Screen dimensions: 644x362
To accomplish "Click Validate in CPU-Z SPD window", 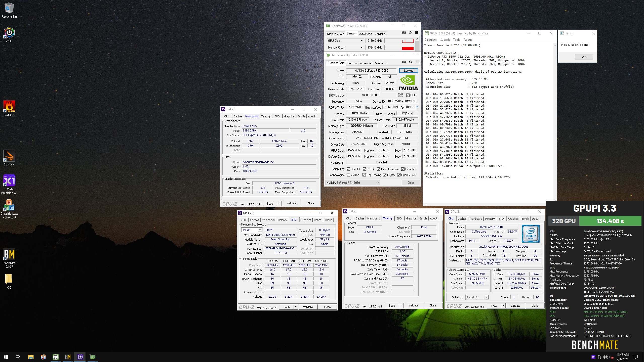I will point(308,307).
